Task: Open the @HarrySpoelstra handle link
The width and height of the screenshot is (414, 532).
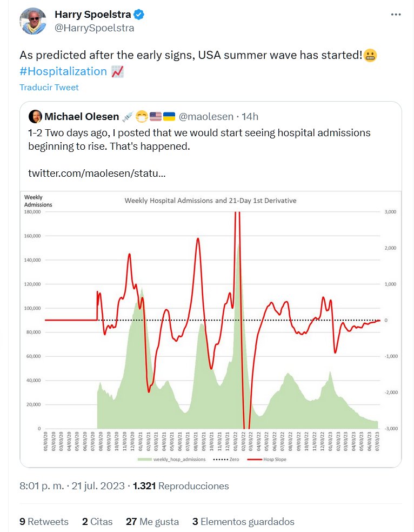Action: [94, 28]
